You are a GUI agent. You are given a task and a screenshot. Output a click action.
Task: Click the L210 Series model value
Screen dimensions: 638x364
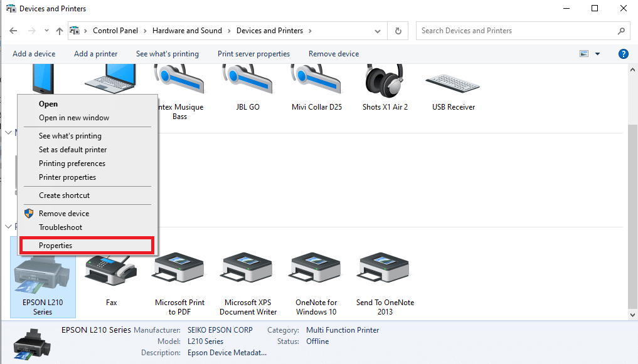[205, 341]
